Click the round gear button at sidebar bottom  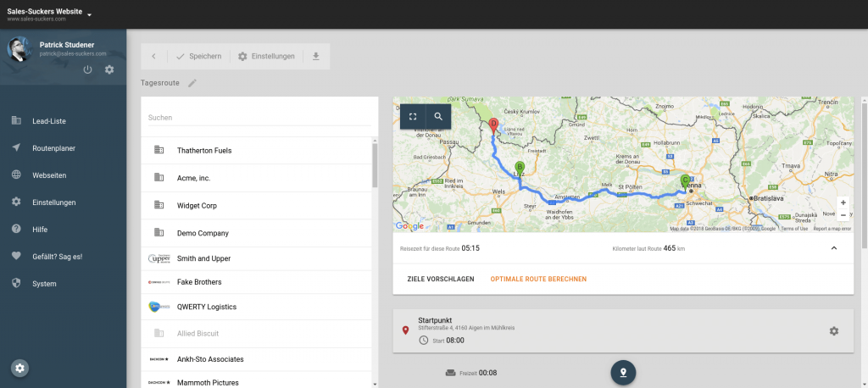[x=20, y=368]
